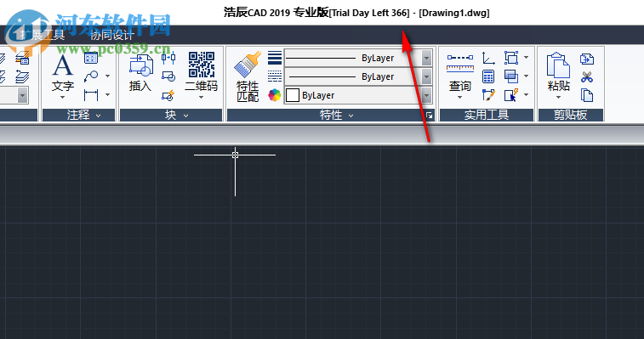Select the linear dimension tool
This screenshot has width=644, height=339.
91,95
